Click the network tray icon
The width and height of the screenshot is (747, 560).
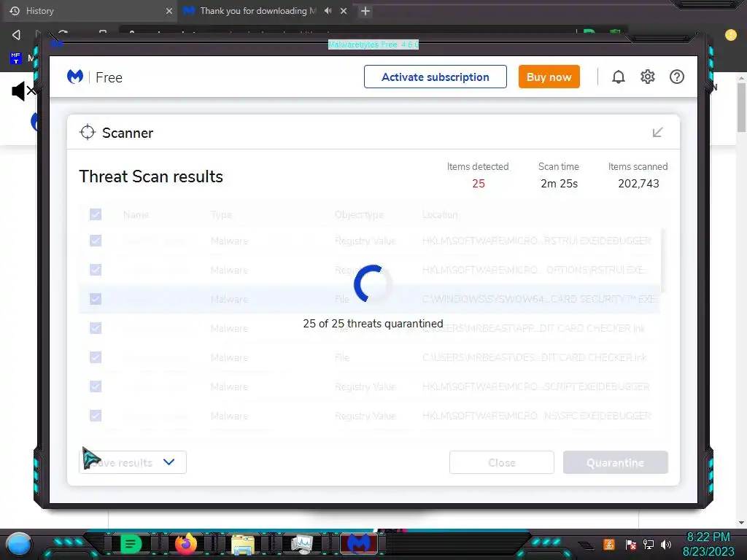point(649,544)
